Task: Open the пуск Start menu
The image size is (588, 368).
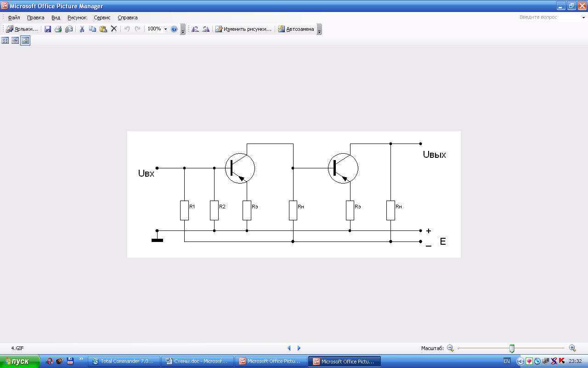Action: click(x=20, y=361)
